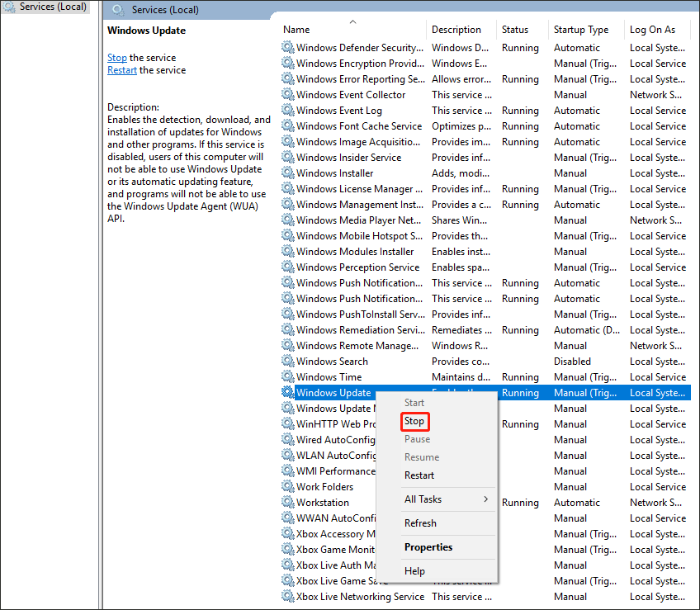Click the Windows Remediation Service gear icon

[x=288, y=329]
